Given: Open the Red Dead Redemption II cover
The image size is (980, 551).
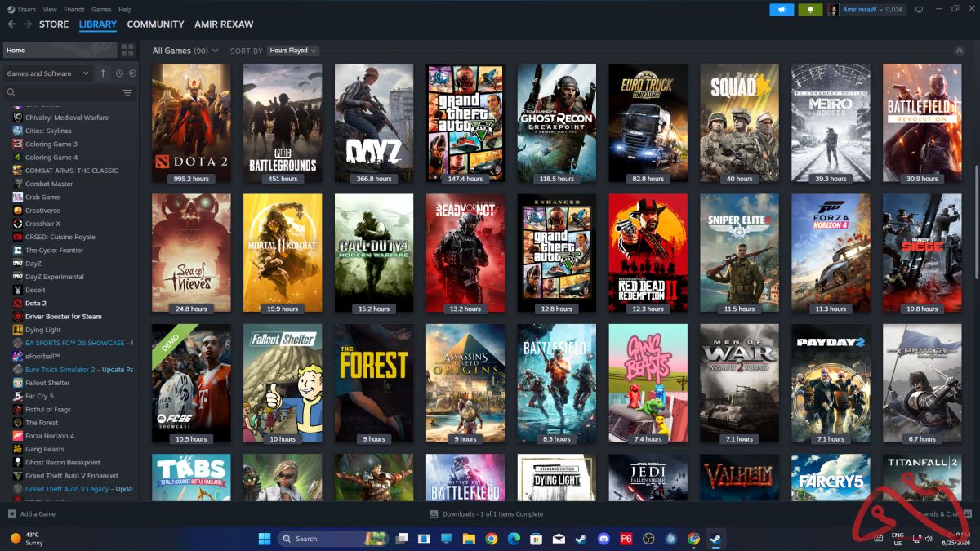Looking at the screenshot, I should click(x=648, y=253).
